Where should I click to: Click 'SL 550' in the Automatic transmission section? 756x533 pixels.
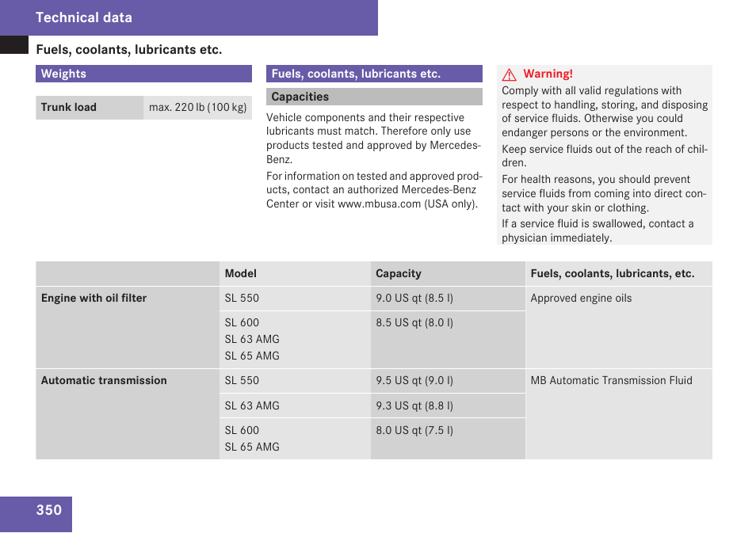pos(242,380)
